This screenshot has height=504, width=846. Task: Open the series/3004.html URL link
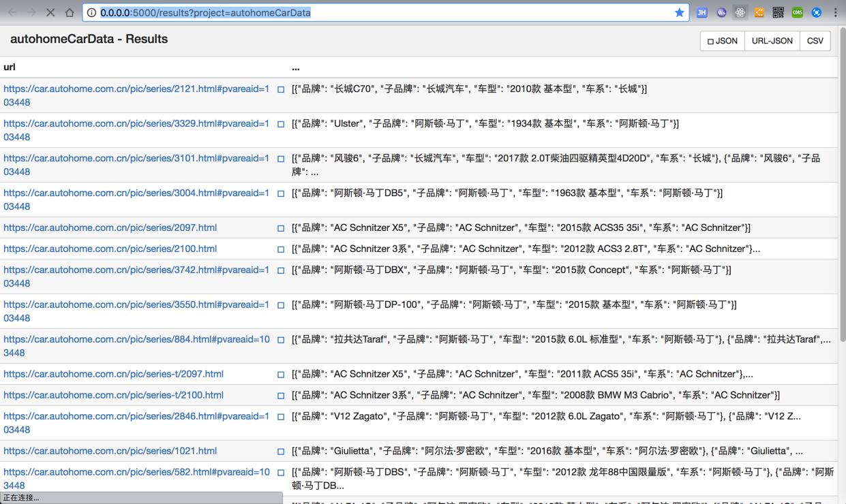tap(136, 200)
